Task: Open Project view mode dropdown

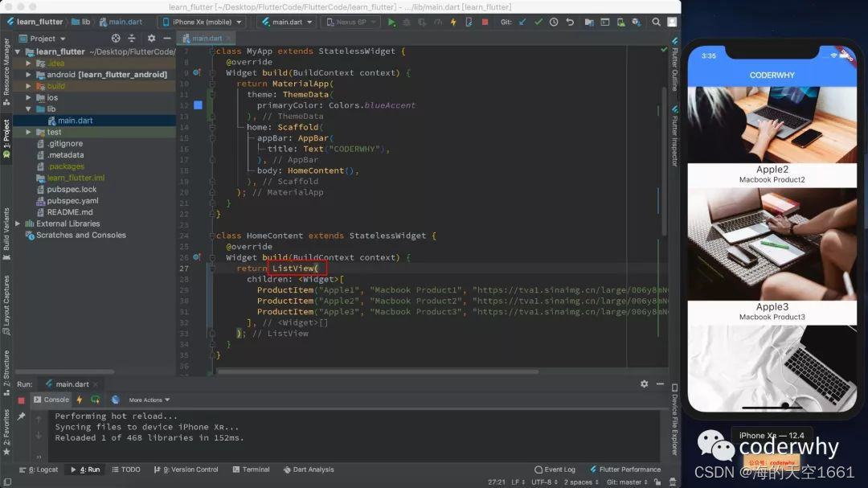Action: pos(43,39)
